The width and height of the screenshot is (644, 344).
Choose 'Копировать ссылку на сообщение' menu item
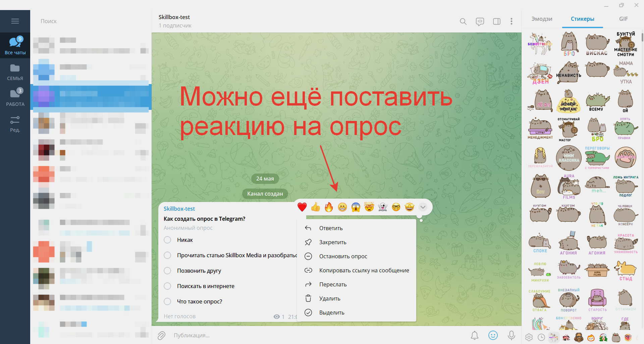click(x=357, y=270)
